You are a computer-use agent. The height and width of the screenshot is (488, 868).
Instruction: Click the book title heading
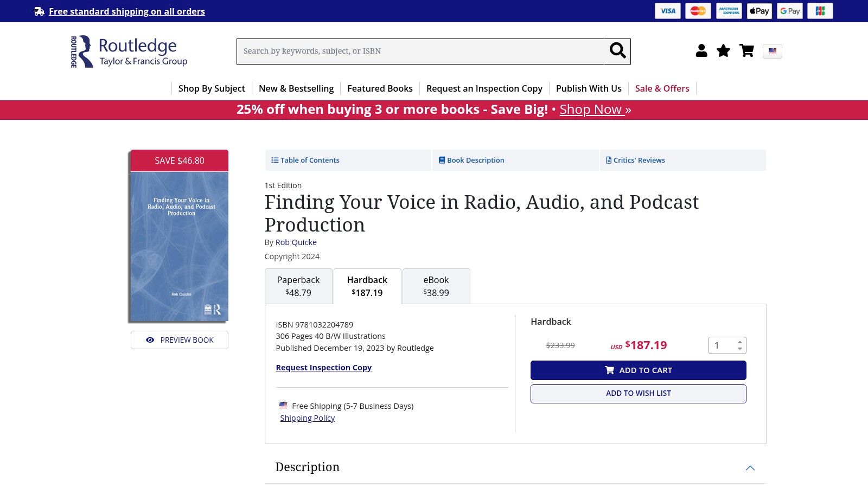pos(482,214)
